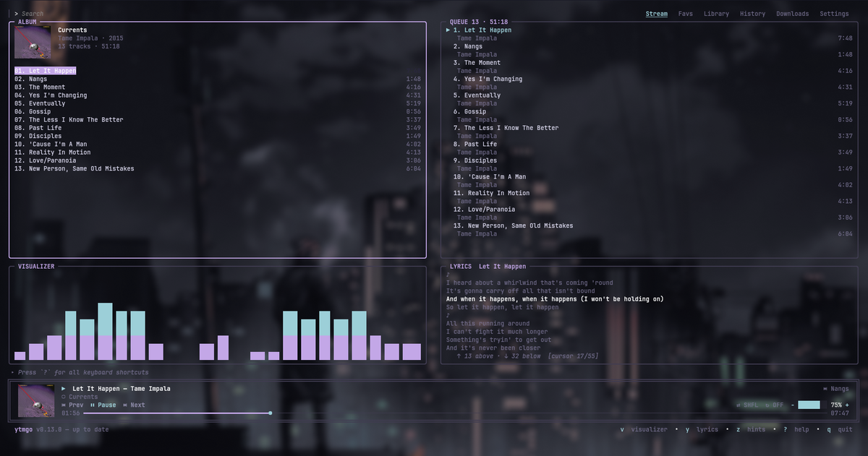Click the Currents album cover in Album panel

coord(33,42)
